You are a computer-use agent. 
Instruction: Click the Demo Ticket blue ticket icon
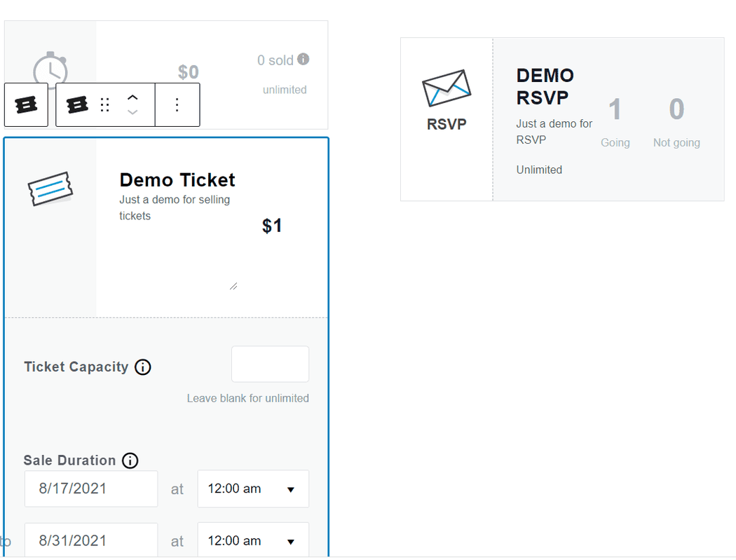(50, 189)
